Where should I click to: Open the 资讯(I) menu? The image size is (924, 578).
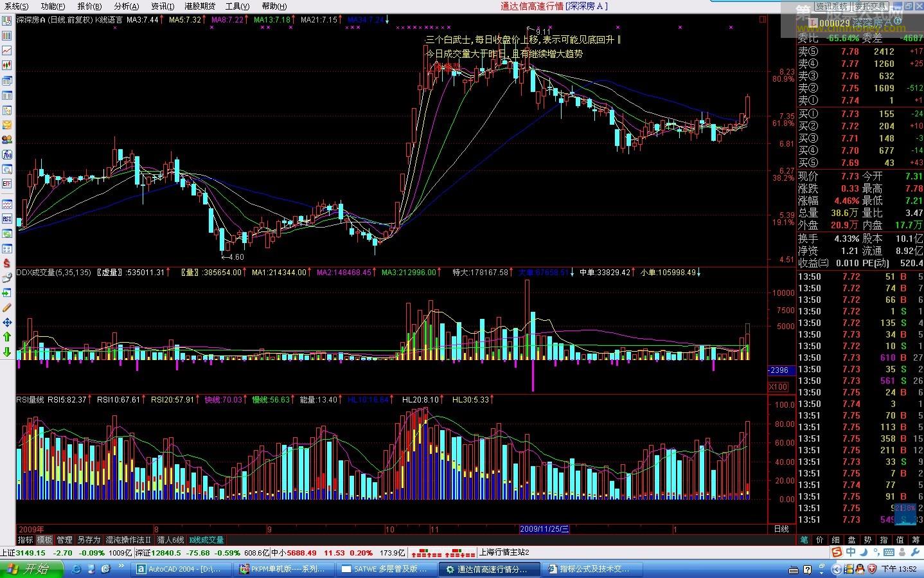163,6
